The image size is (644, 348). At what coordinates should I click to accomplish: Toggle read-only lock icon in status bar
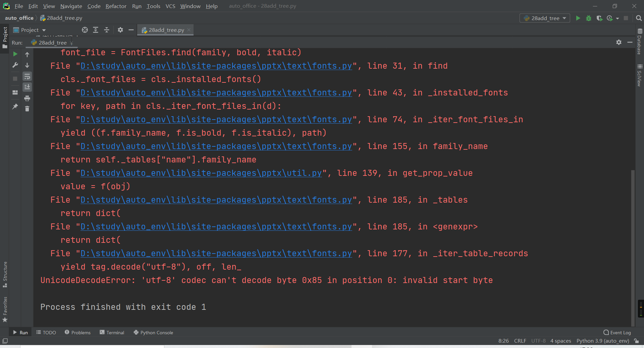point(636,341)
